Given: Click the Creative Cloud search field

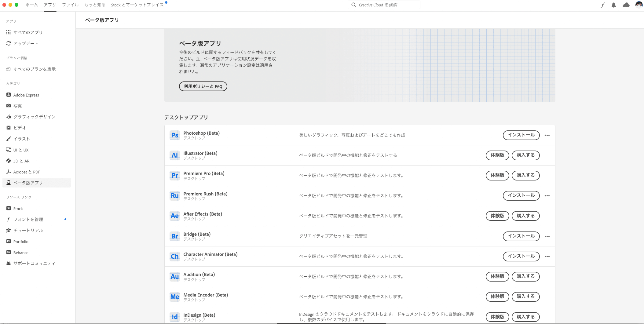Looking at the screenshot, I should click(x=384, y=5).
